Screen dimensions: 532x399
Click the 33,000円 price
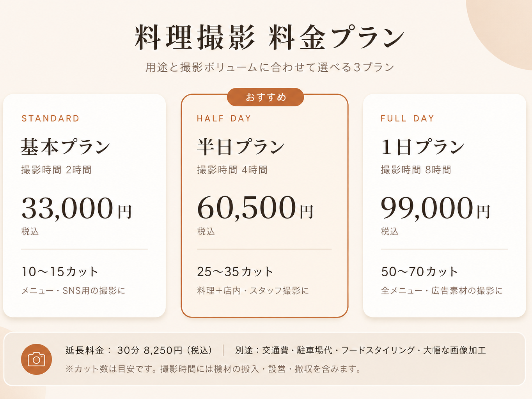click(x=77, y=208)
